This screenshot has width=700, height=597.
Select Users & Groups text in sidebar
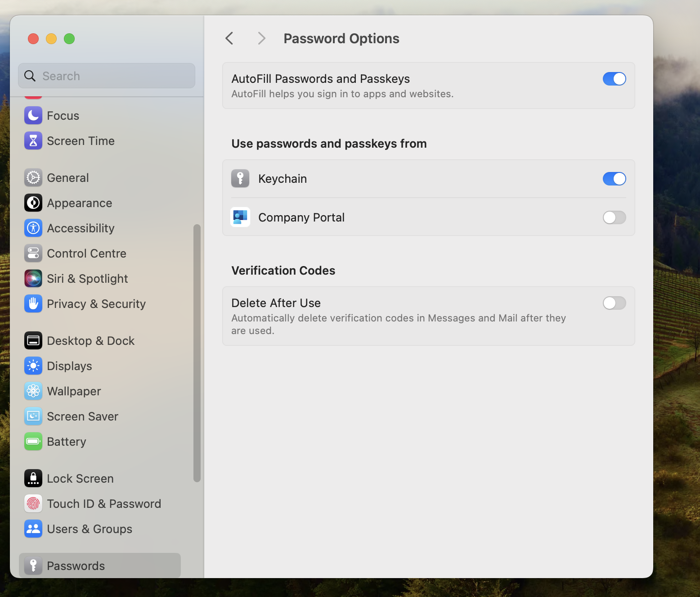click(x=90, y=529)
